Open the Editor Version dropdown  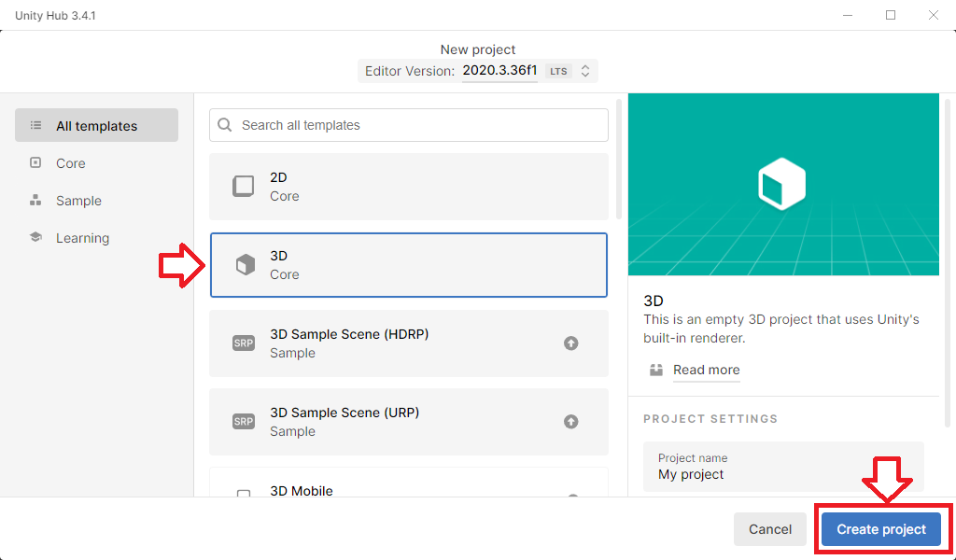pos(477,71)
